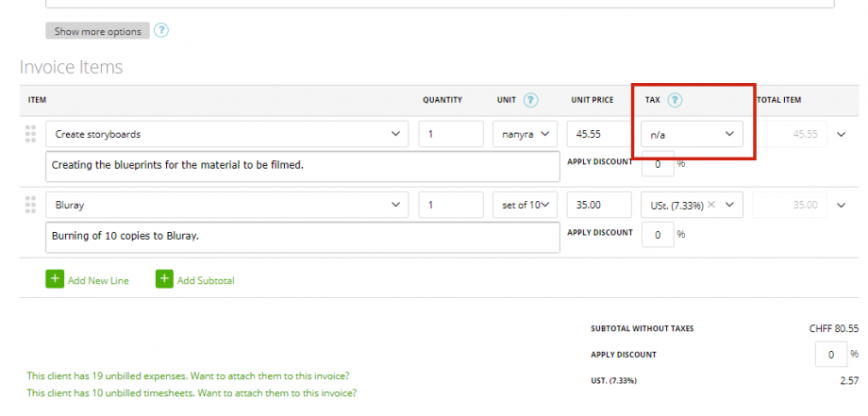The image size is (868, 416).
Task: Click the CHFF 80.55 subtotal value
Action: point(834,328)
